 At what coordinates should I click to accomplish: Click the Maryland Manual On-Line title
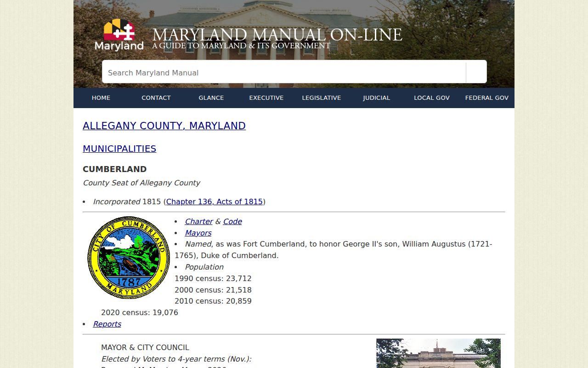[x=277, y=35]
